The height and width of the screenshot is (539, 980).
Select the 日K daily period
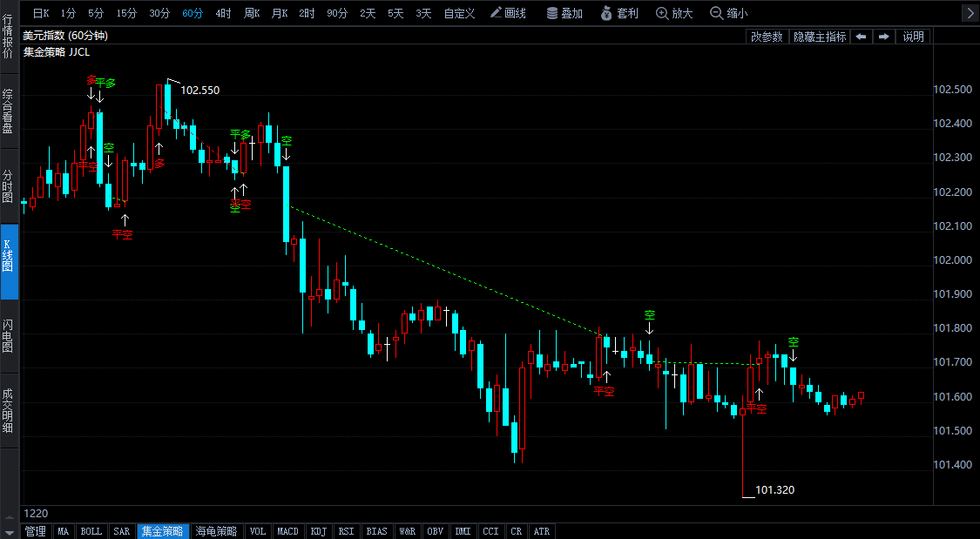(x=41, y=13)
